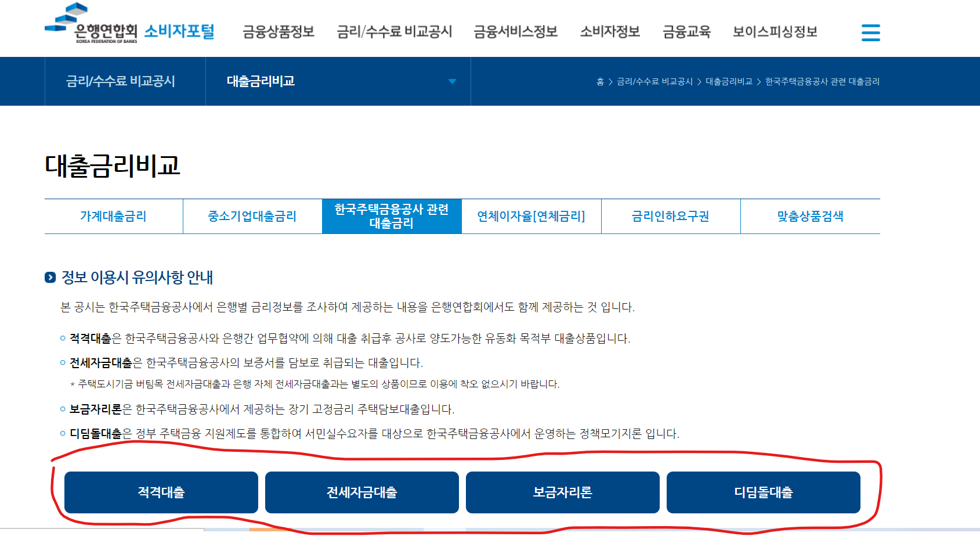Go to 홈 in the breadcrumb
The width and height of the screenshot is (980, 536).
(x=600, y=82)
